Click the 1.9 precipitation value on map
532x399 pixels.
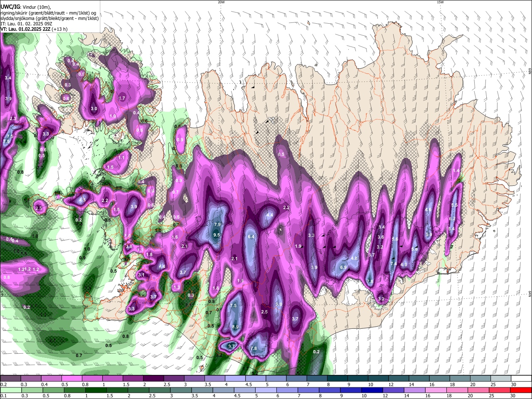click(298, 246)
